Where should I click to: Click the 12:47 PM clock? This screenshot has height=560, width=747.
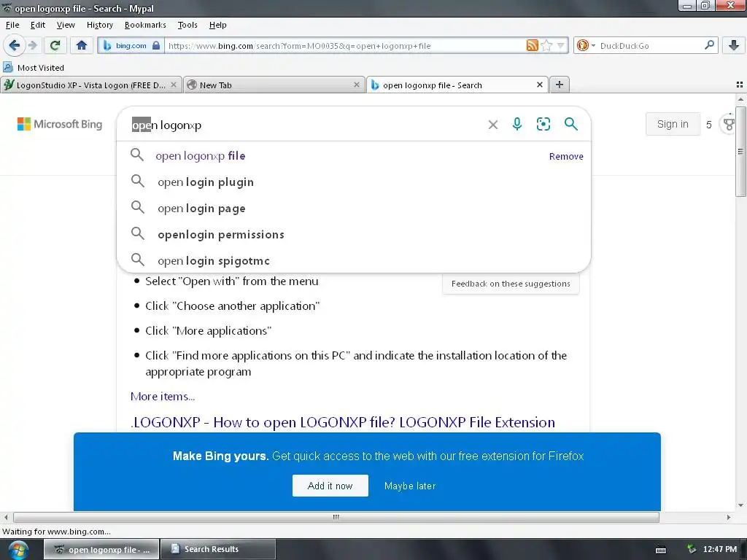(x=720, y=550)
